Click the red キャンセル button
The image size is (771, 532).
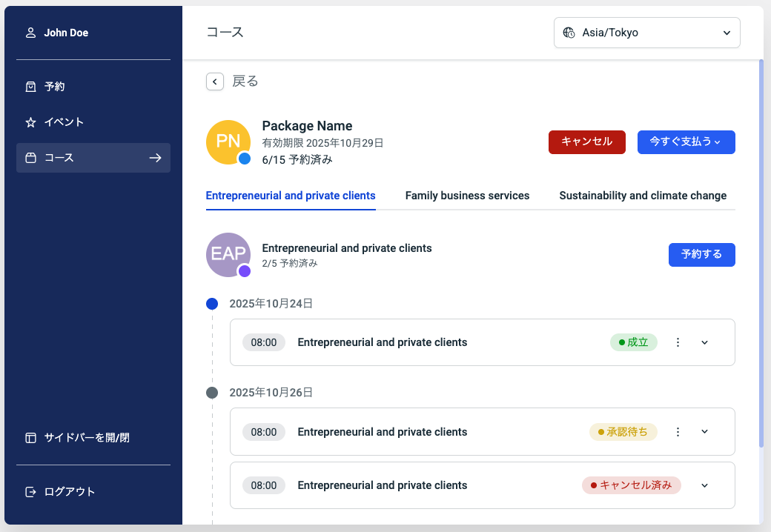click(586, 142)
